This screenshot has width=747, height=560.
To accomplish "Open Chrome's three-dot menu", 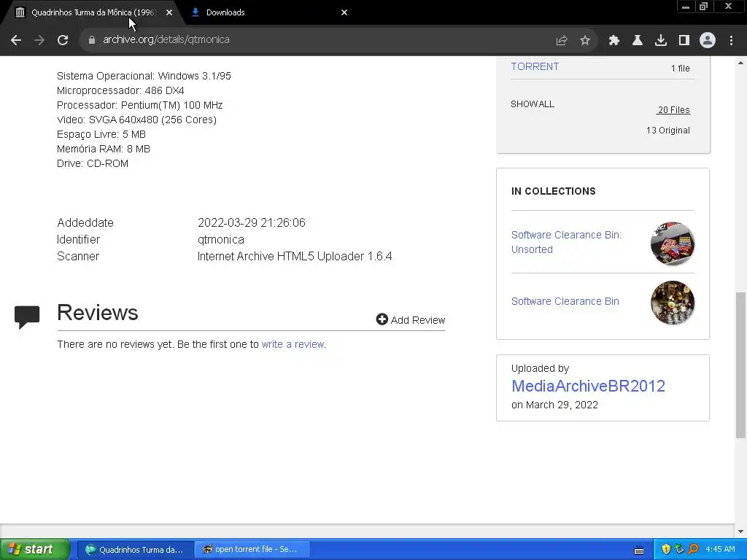I will coord(731,41).
